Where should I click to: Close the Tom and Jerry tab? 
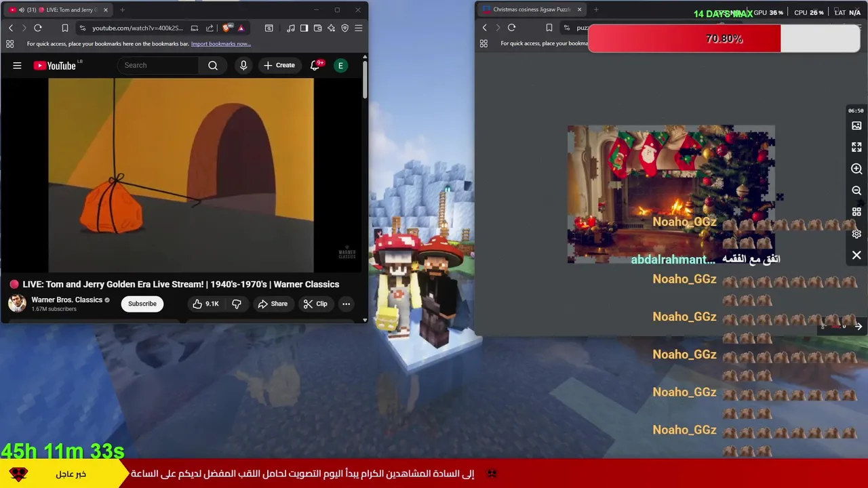(x=105, y=9)
